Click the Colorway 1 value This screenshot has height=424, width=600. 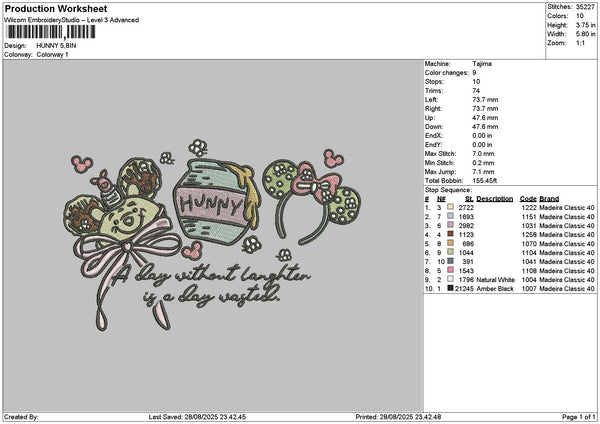coord(52,54)
